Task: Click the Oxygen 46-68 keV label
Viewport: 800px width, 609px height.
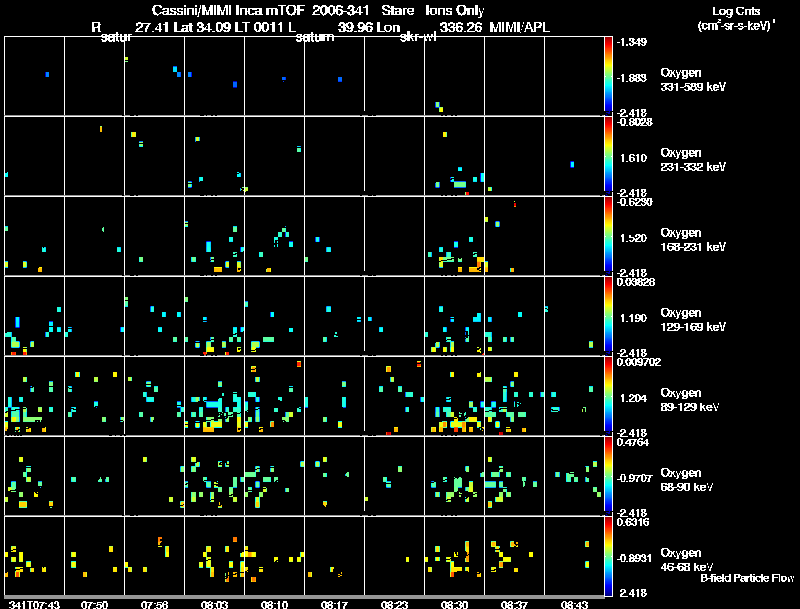Action: pyautogui.click(x=686, y=560)
